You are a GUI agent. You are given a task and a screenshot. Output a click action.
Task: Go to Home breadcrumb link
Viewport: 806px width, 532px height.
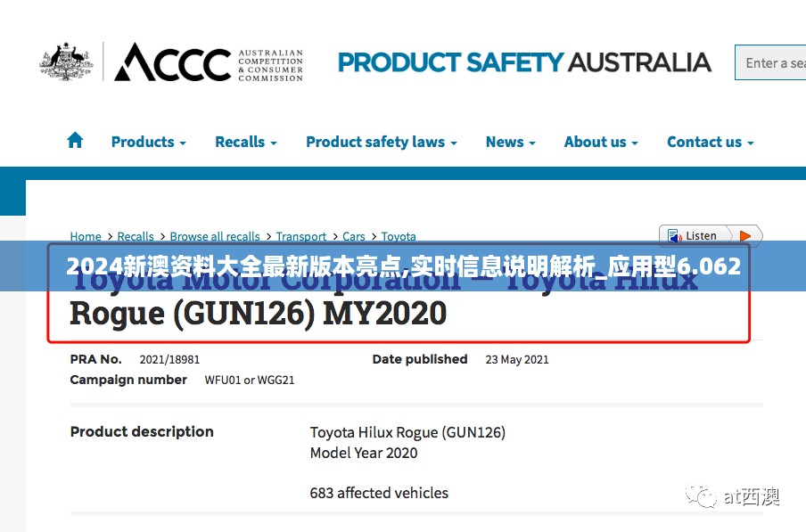[86, 236]
